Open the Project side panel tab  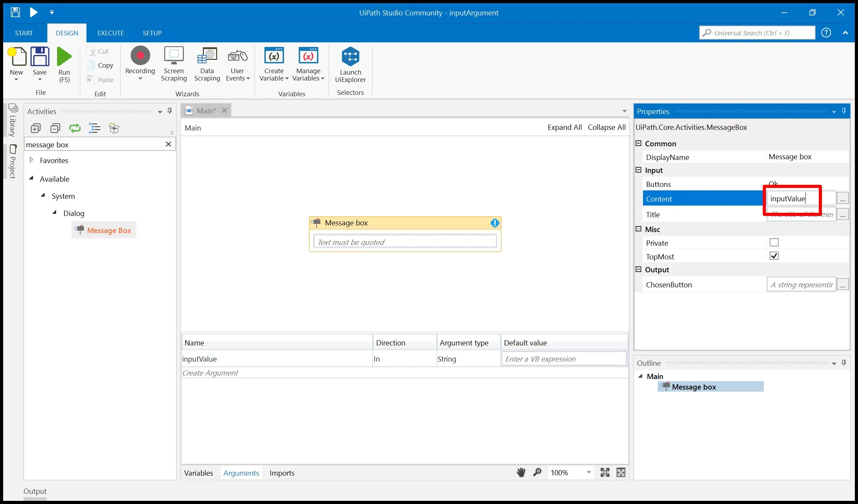tap(13, 162)
